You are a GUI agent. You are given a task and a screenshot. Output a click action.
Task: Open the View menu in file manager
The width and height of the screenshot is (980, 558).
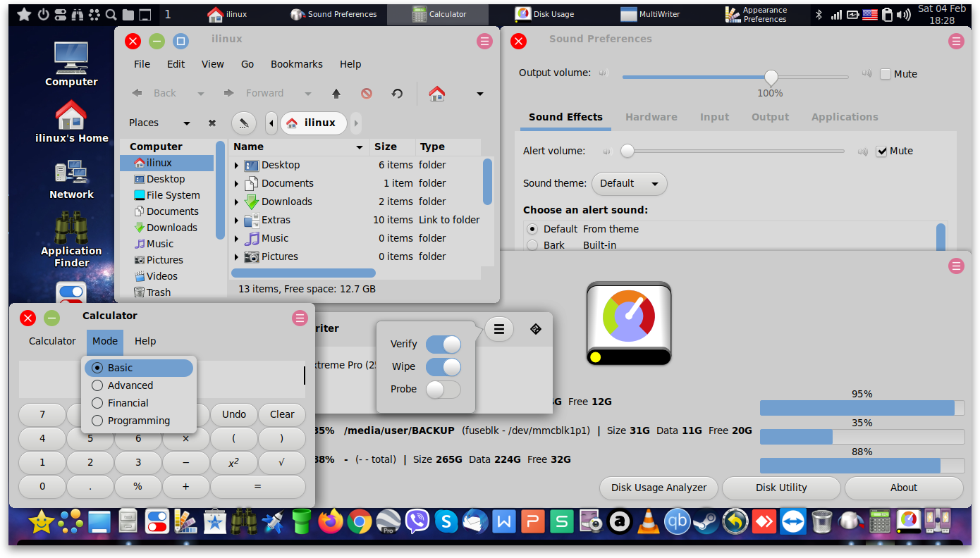pos(213,64)
